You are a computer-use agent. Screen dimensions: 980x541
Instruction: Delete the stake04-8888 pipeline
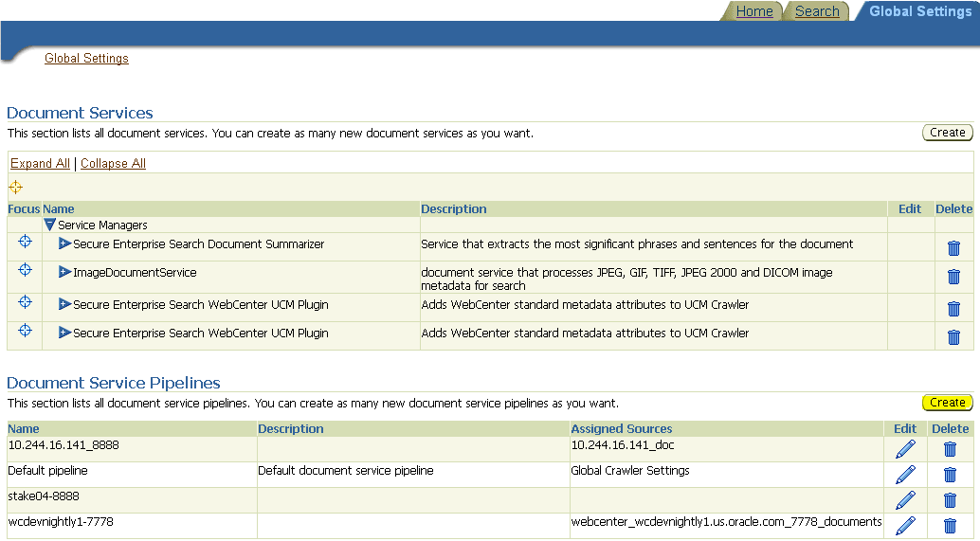[950, 500]
